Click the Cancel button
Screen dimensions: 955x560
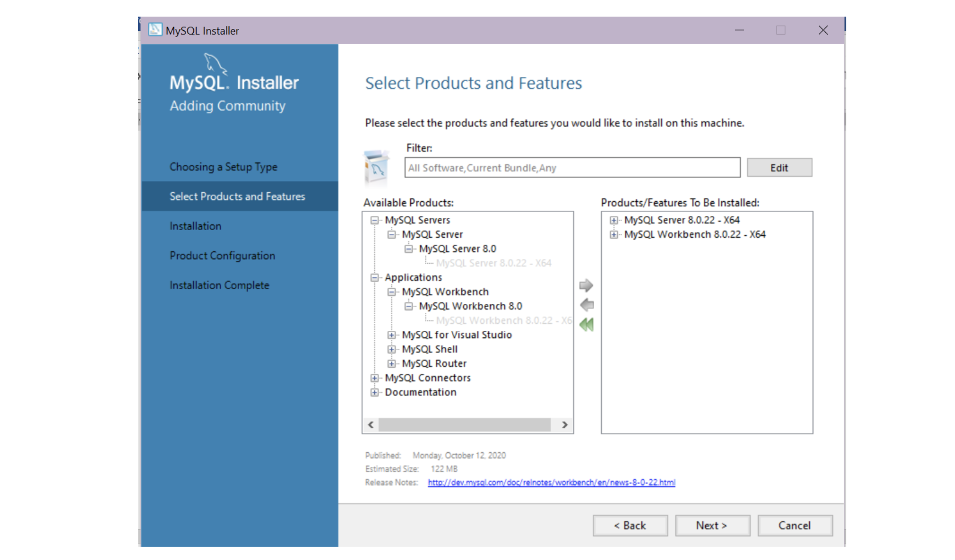795,525
